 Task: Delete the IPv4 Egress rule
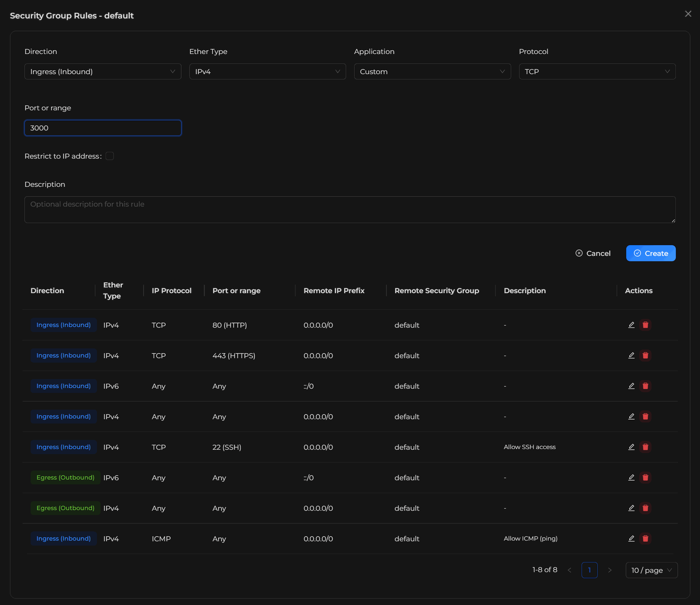(645, 508)
